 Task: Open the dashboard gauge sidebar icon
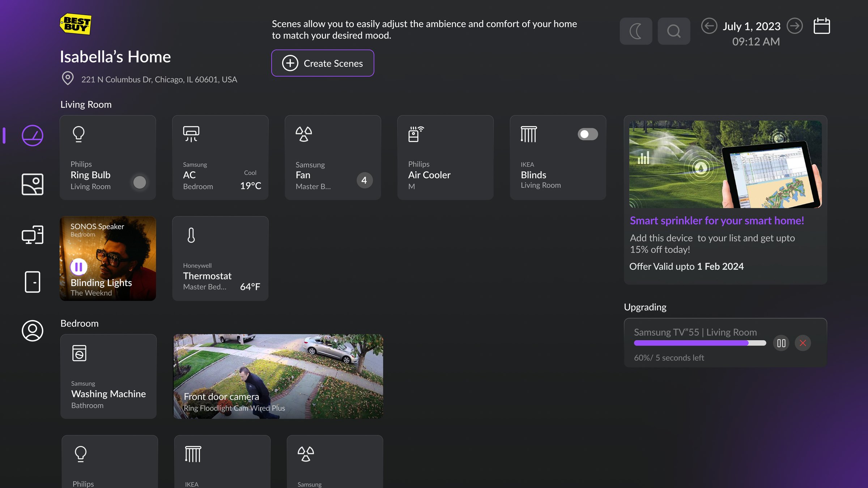tap(33, 136)
